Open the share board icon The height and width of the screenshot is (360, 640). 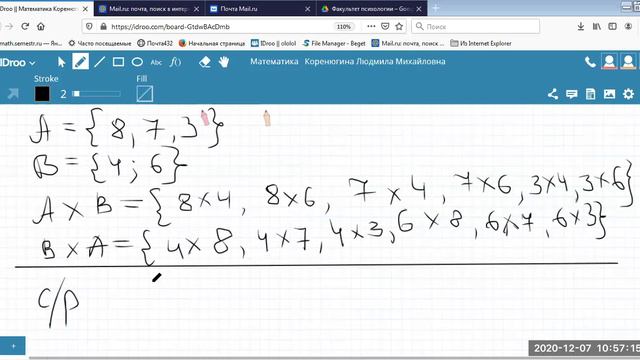(553, 94)
